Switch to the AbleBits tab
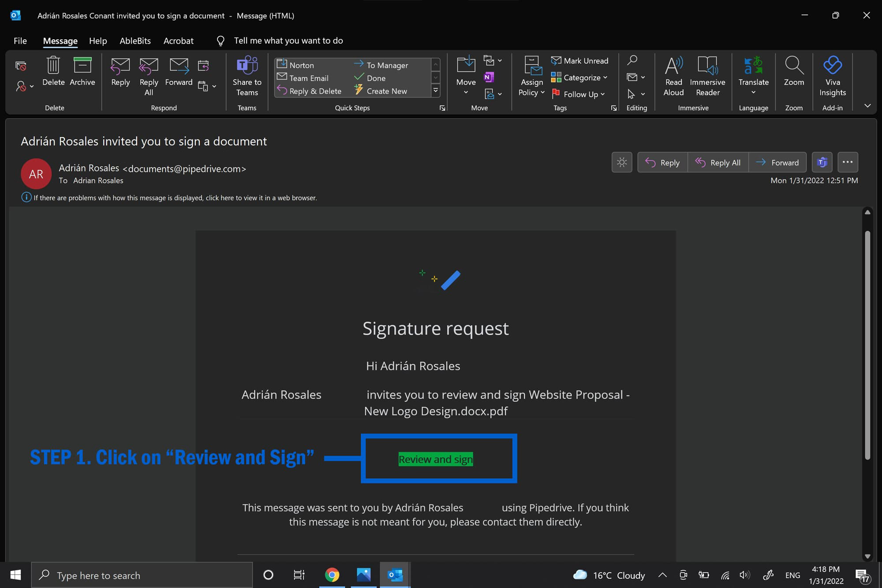Image resolution: width=882 pixels, height=588 pixels. point(135,41)
